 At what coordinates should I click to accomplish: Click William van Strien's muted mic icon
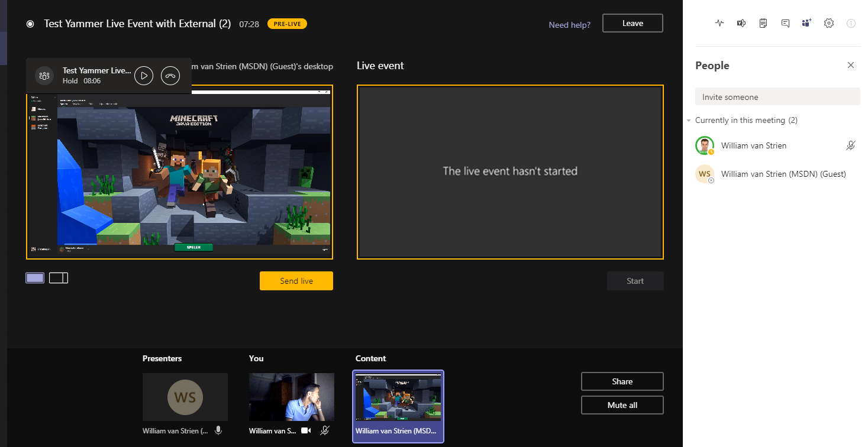pyautogui.click(x=851, y=145)
